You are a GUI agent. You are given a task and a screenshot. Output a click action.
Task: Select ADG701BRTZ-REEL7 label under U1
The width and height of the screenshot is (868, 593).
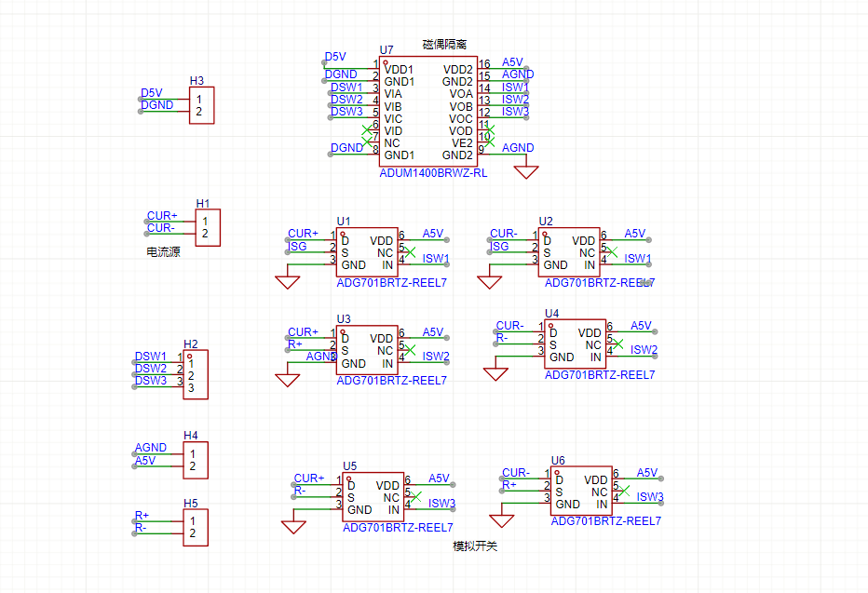(391, 283)
